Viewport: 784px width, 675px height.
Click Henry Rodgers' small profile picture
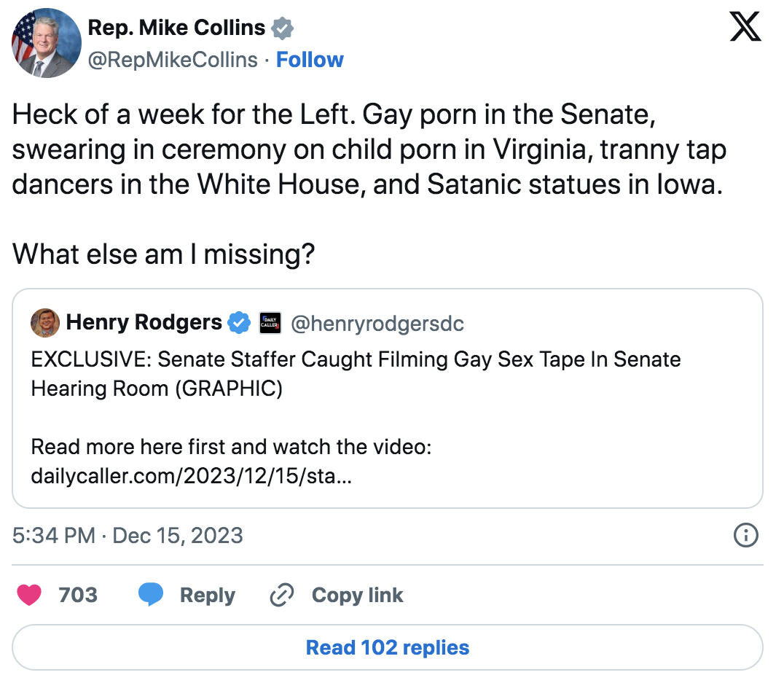coord(45,323)
